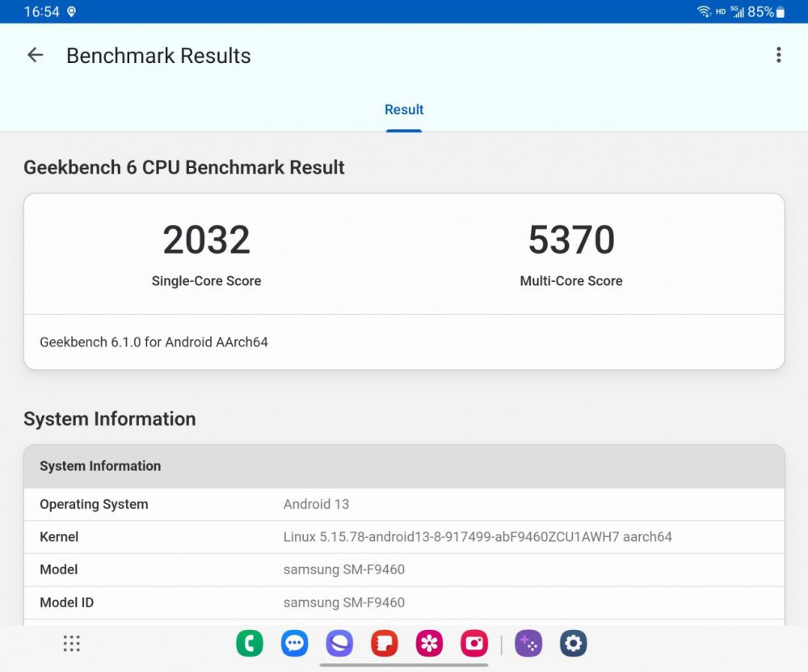
Task: Tap the Wi-Fi status icon
Action: coord(704,11)
